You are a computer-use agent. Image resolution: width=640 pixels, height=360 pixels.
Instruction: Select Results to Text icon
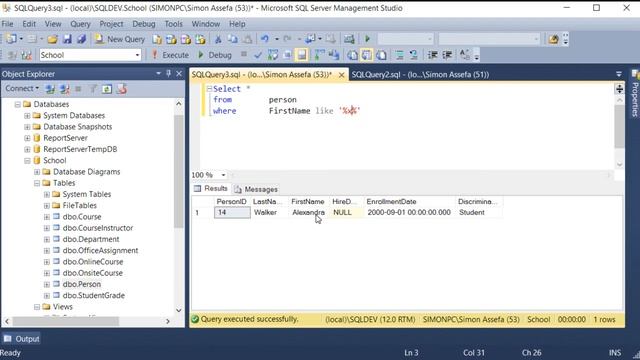tap(352, 55)
